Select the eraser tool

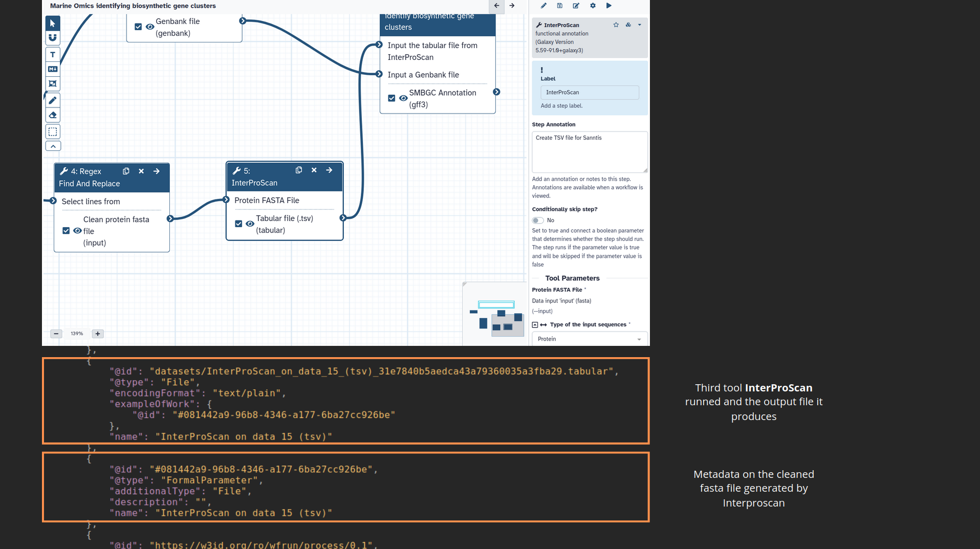tap(53, 115)
